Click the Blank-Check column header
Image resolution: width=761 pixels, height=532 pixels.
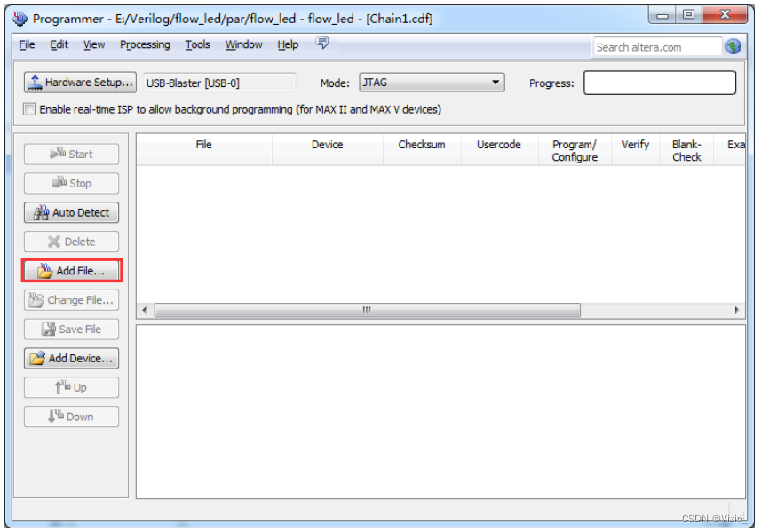coord(686,150)
